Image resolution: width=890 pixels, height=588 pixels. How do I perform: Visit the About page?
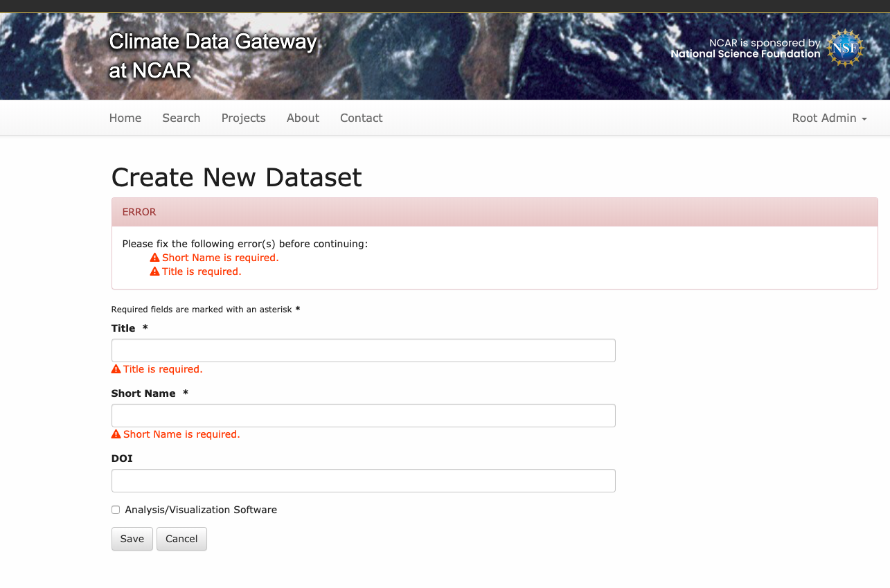(x=303, y=118)
